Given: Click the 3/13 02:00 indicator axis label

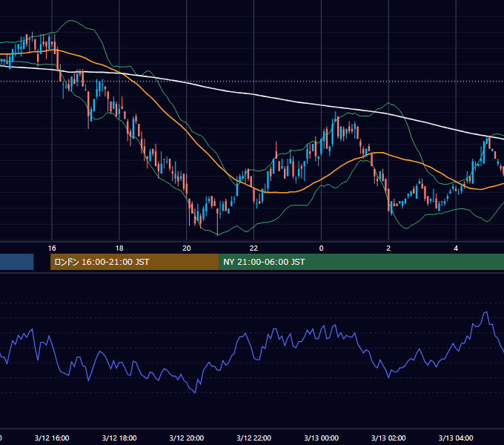Looking at the screenshot, I should [x=388, y=438].
